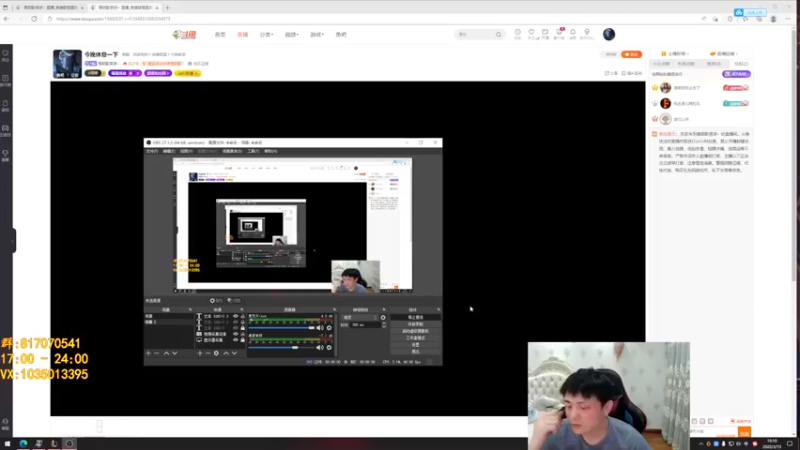This screenshot has width=800, height=450.
Task: Click first mixer channel volume slider in OBS
Action: (281, 328)
